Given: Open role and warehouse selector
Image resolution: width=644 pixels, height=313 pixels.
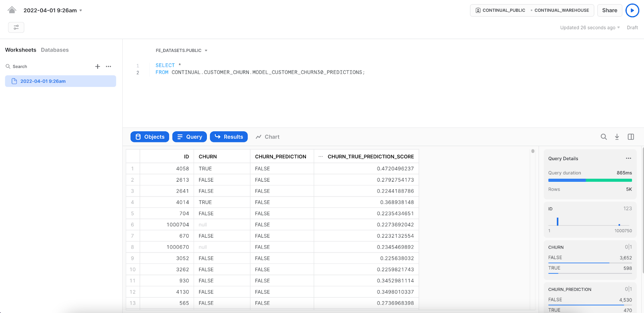Looking at the screenshot, I should click(x=532, y=10).
